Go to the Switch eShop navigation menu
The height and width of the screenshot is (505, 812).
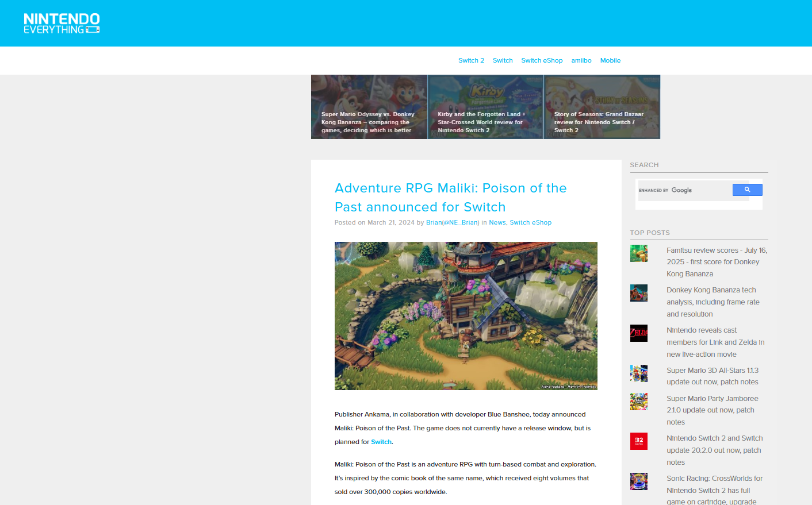542,60
